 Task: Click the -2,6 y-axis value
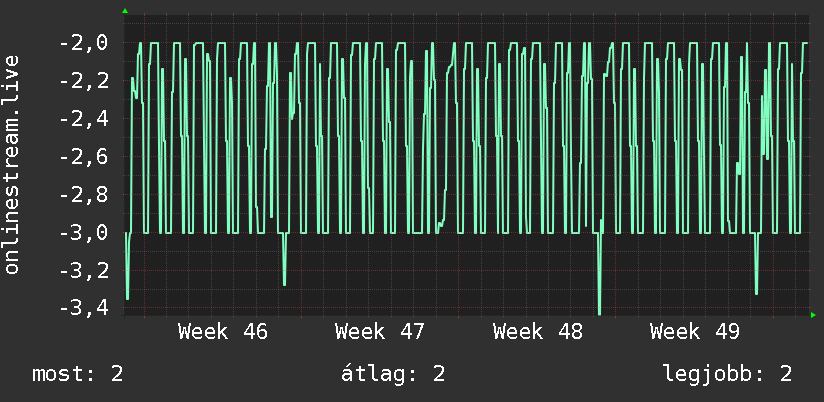click(84, 157)
